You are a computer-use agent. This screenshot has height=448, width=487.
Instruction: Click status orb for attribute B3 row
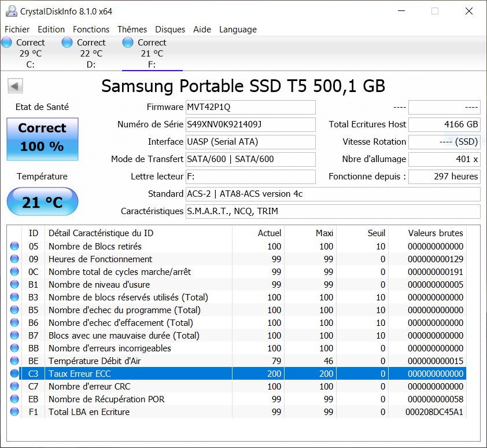click(x=14, y=297)
